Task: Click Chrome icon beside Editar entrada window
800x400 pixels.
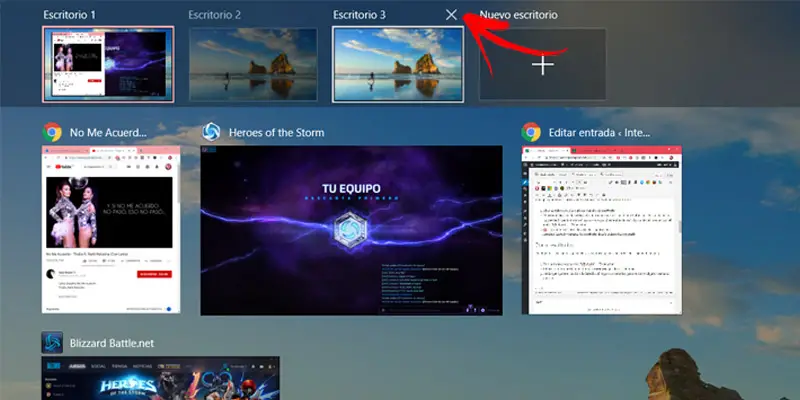Action: pos(531,132)
